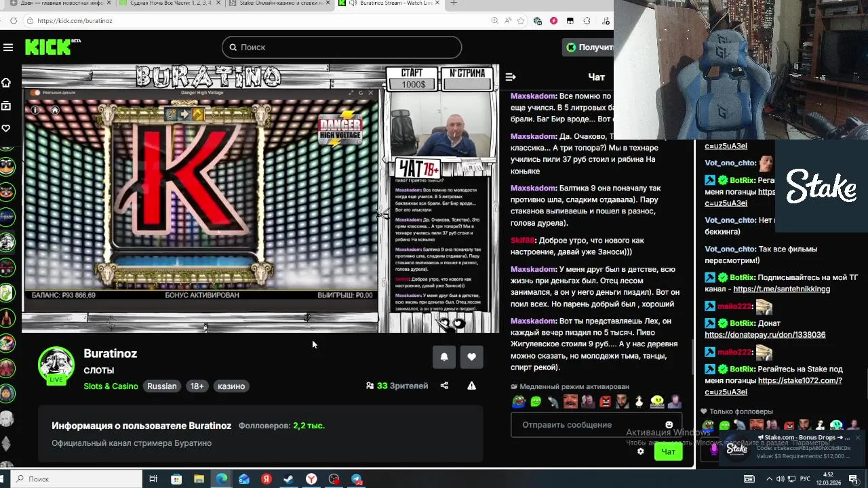Viewport: 868px width, 488px height.
Task: Open Telegram from taskbar
Action: coord(357,479)
